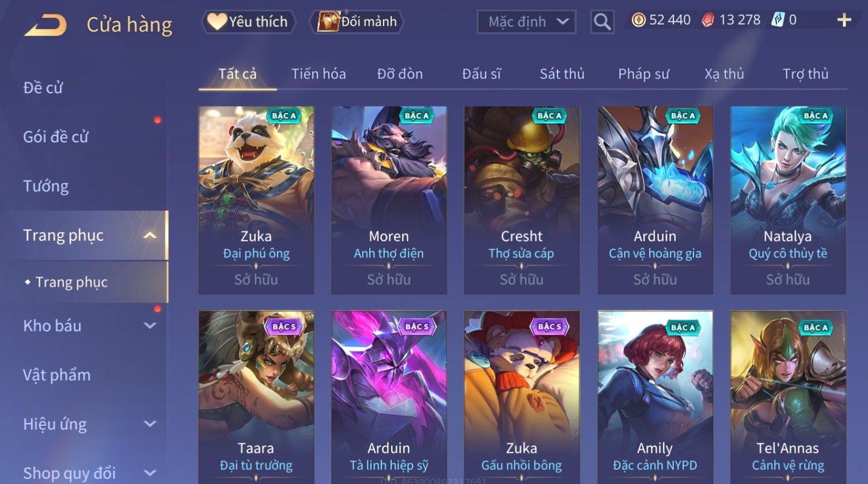This screenshot has width=868, height=484.
Task: Open Amily Đặc cảnh NYPD skin card
Action: click(x=655, y=398)
